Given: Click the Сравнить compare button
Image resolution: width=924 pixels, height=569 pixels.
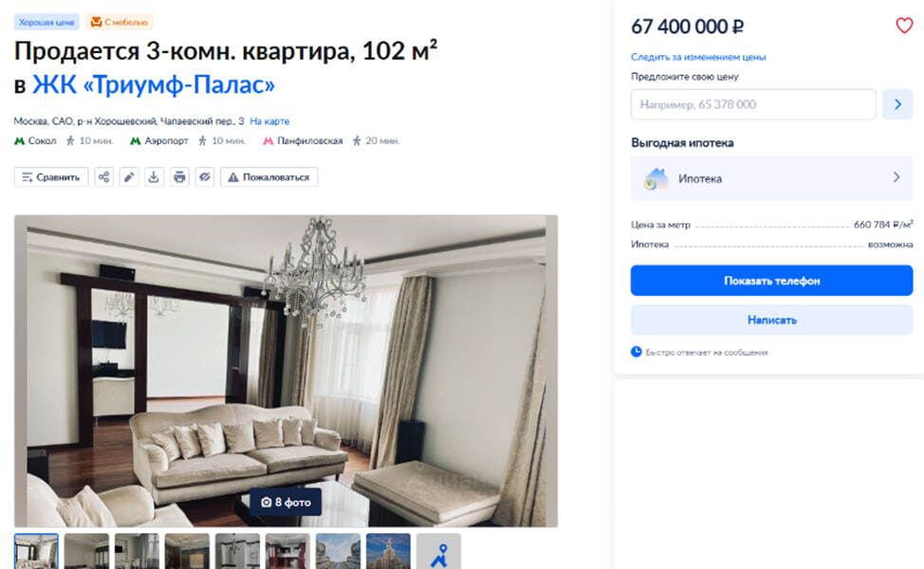Looking at the screenshot, I should coord(51,176).
